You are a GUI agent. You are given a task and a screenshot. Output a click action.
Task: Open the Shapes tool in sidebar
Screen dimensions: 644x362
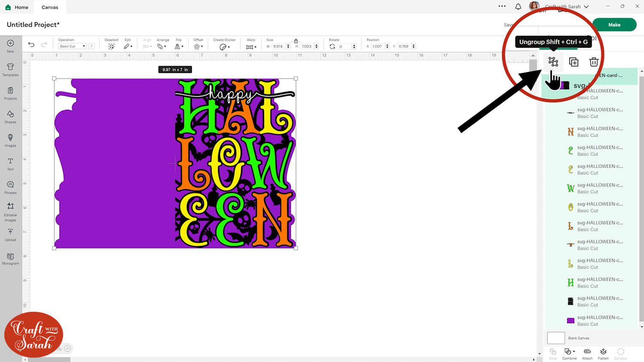[x=10, y=116]
